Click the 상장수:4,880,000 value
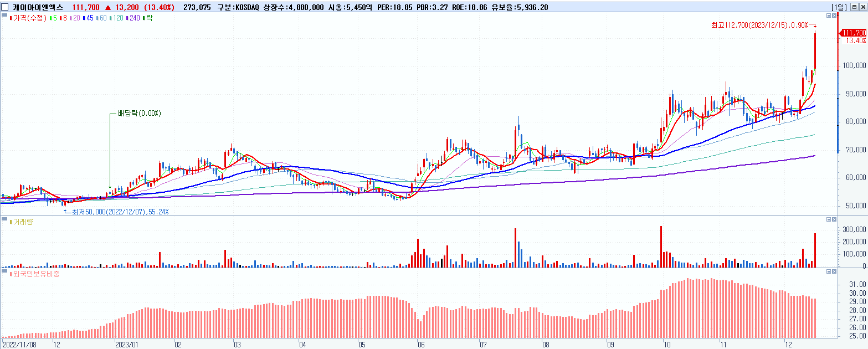The image size is (868, 349). pos(294,7)
